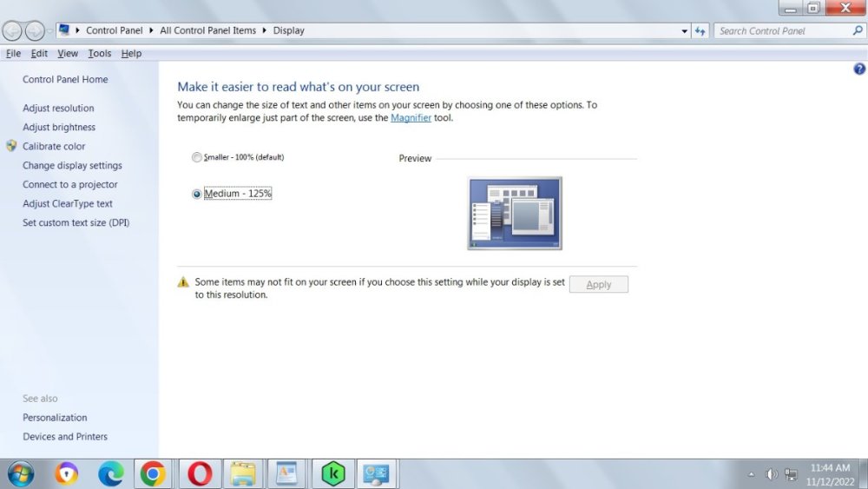Click the taskbar clock and date
This screenshot has width=868, height=489.
point(830,474)
